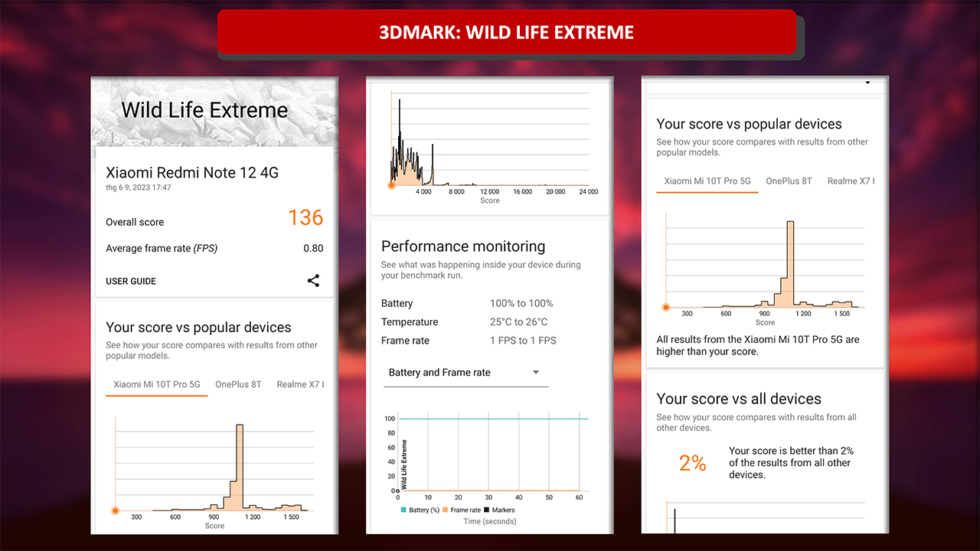
Task: Open the Battery and Frame rate selector text
Action: 439,373
